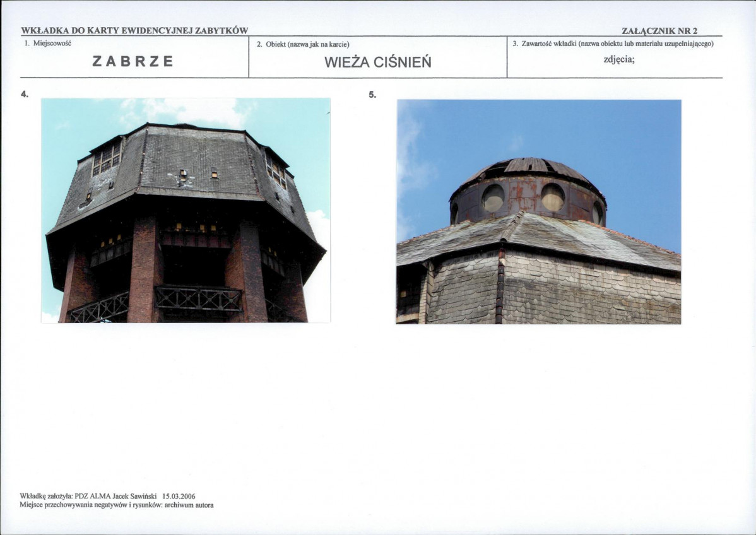The image size is (756, 535).
Task: Click the photo number label '4.'
Action: (25, 94)
